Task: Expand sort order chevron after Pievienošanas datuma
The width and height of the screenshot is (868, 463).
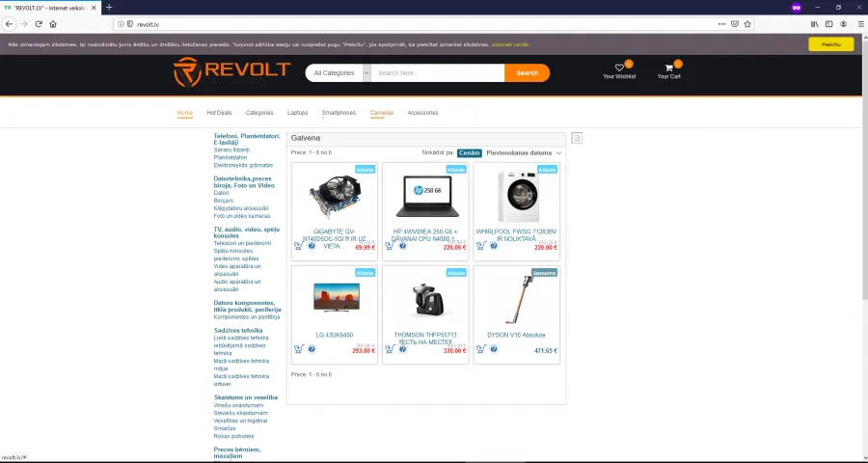Action: coord(558,152)
